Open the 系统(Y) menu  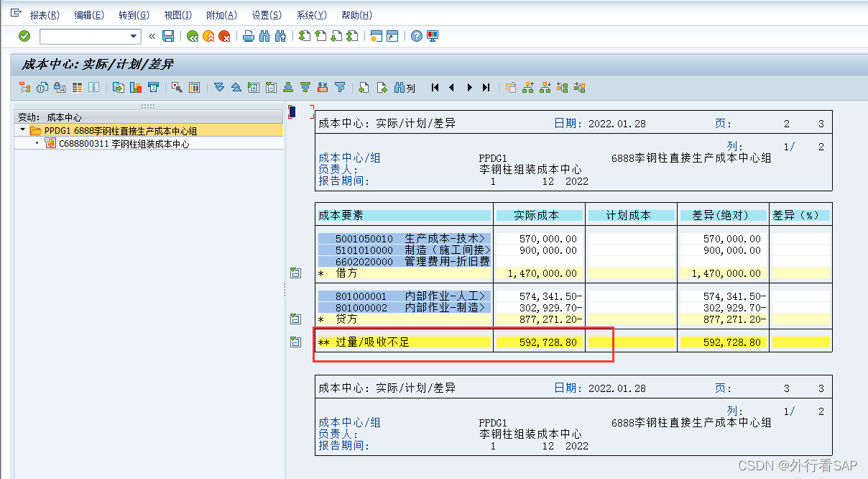point(310,14)
